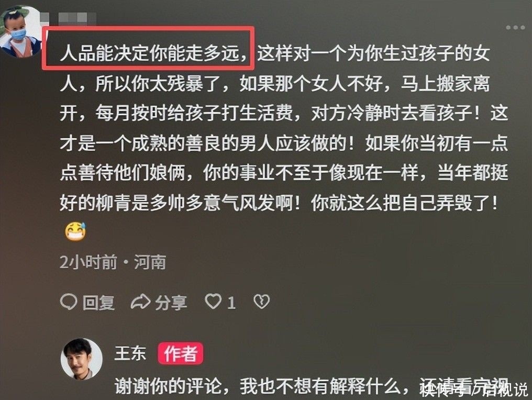Image resolution: width=532 pixels, height=400 pixels.
Task: Click the 王东 username
Action: tap(130, 353)
